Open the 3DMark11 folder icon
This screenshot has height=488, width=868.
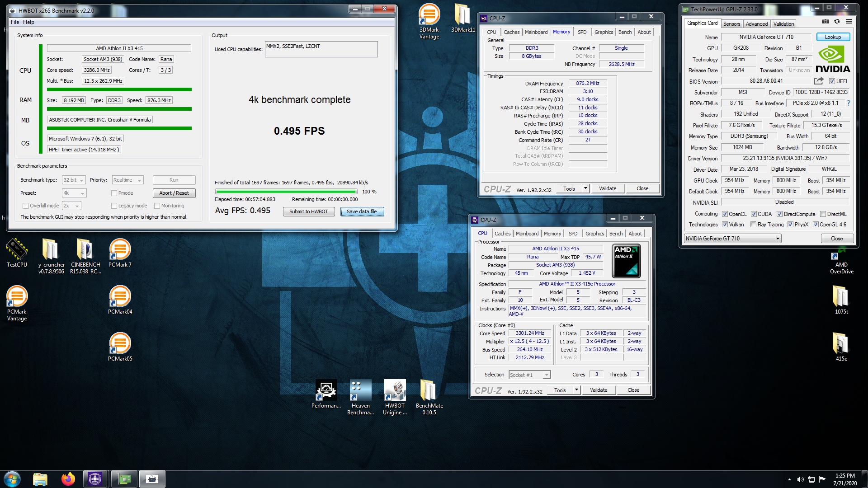click(463, 18)
